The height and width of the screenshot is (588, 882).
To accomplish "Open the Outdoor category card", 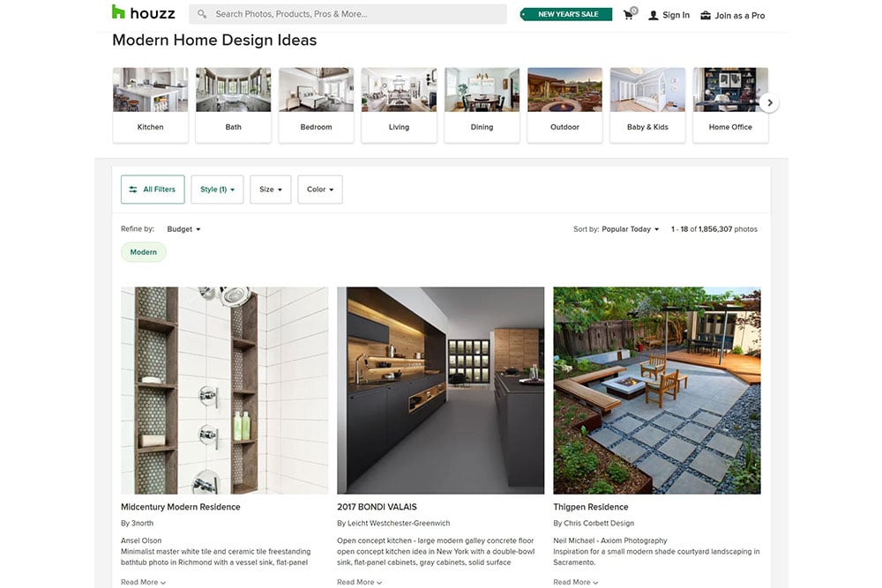I will click(x=564, y=105).
